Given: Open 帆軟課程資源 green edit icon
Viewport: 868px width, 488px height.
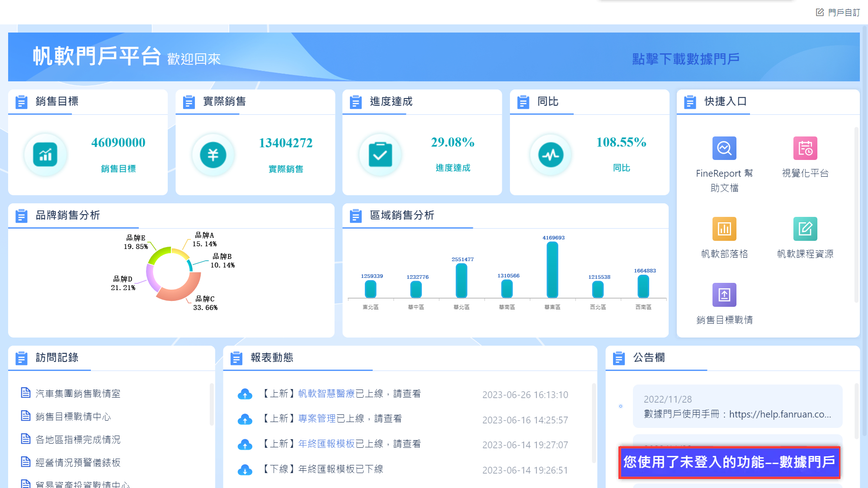Looking at the screenshot, I should (x=805, y=229).
